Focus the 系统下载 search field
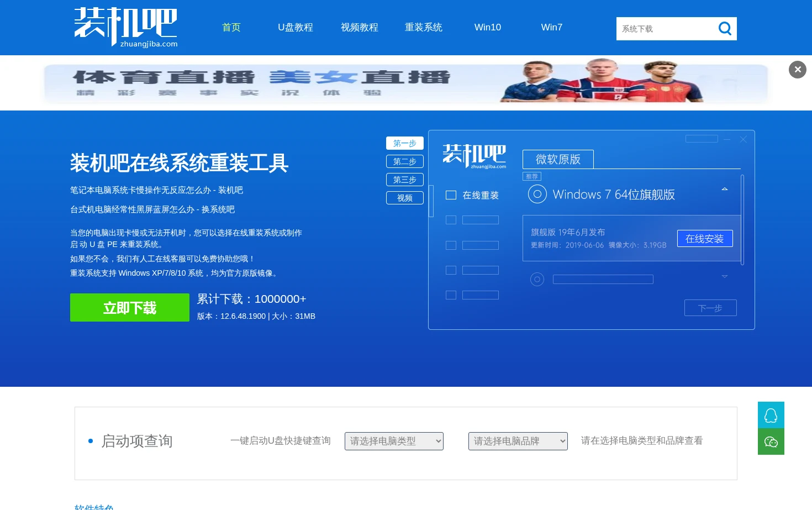 click(665, 29)
